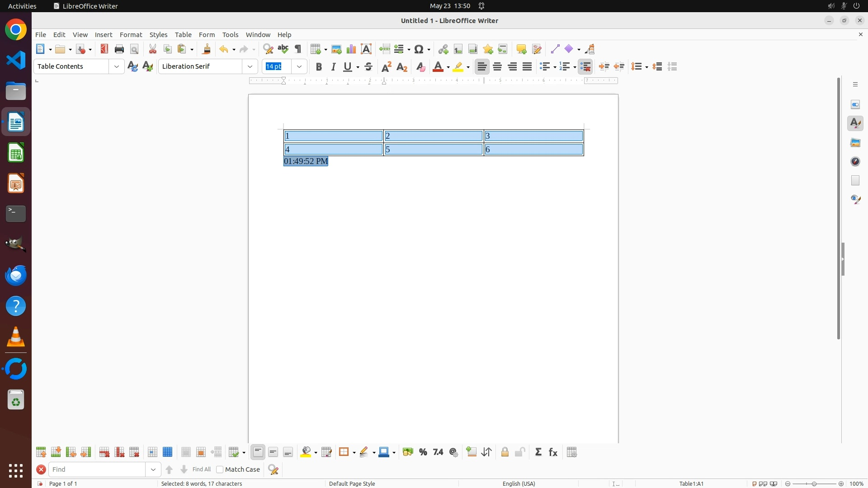Image resolution: width=868 pixels, height=488 pixels.
Task: Toggle formatting marks pilcrow icon
Action: 298,49
